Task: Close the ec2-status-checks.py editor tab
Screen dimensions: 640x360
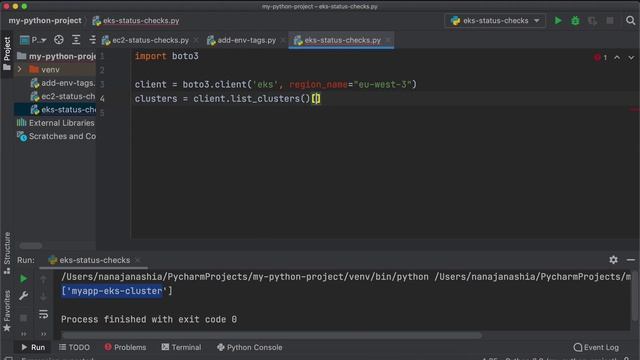Action: point(196,40)
